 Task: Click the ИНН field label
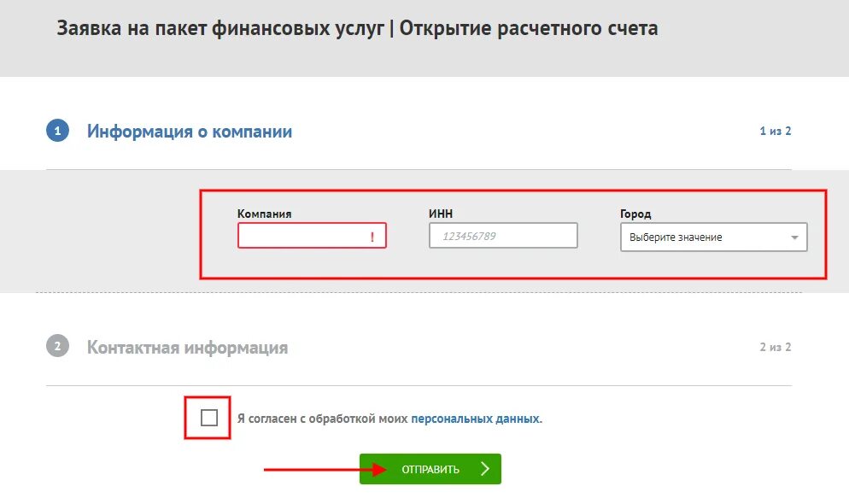click(x=441, y=214)
